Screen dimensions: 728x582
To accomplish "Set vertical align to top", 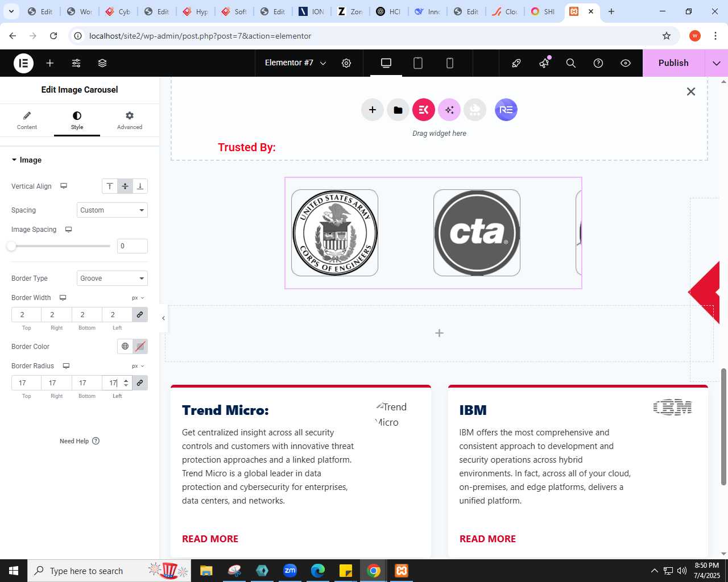I will (x=110, y=186).
